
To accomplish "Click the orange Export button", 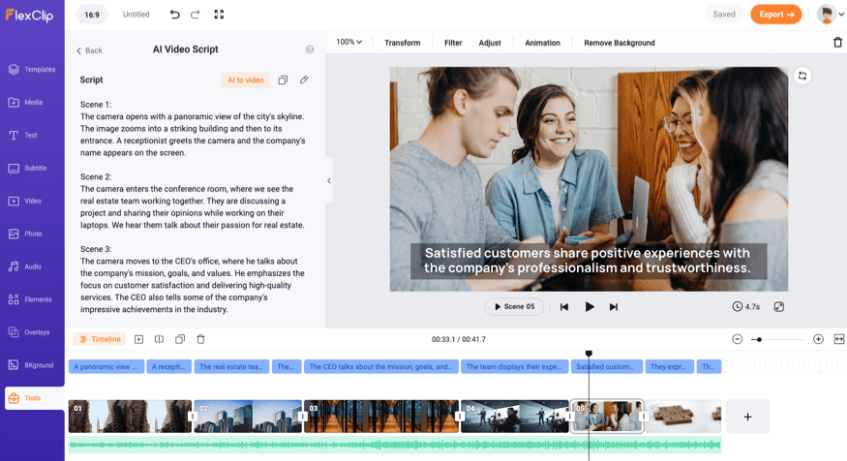I will (776, 14).
